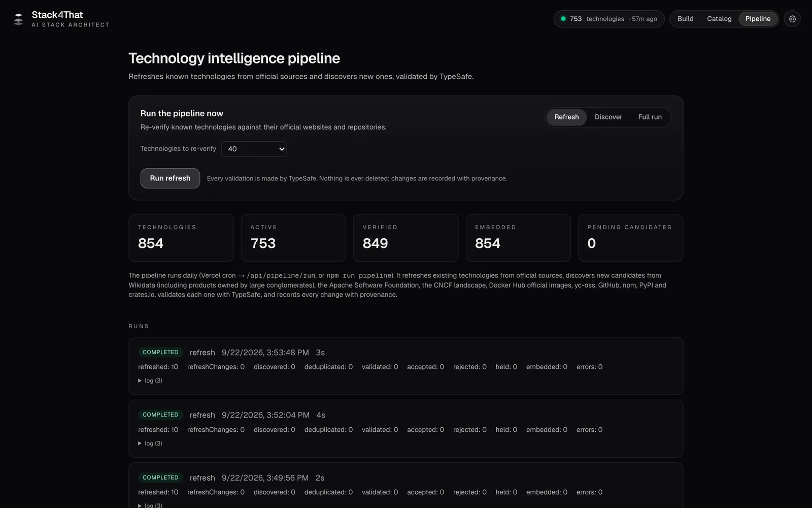Screen dimensions: 812x508
Task: Click the Run refresh button
Action: click(170, 178)
